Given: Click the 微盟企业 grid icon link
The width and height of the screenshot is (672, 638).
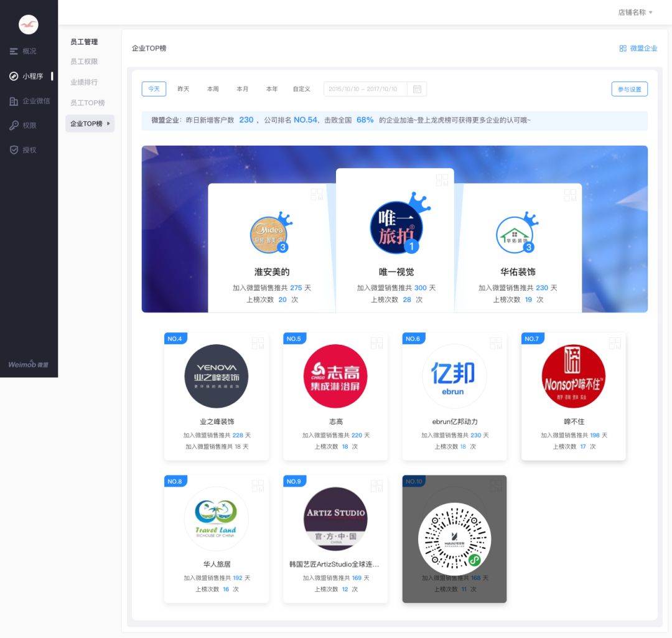Looking at the screenshot, I should [623, 49].
